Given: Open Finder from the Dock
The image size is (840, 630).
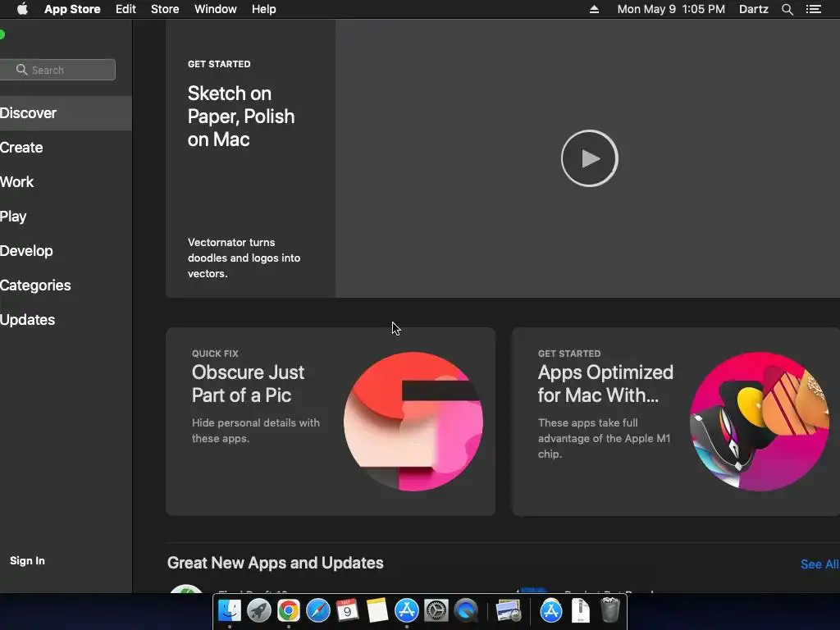Looking at the screenshot, I should (x=230, y=610).
